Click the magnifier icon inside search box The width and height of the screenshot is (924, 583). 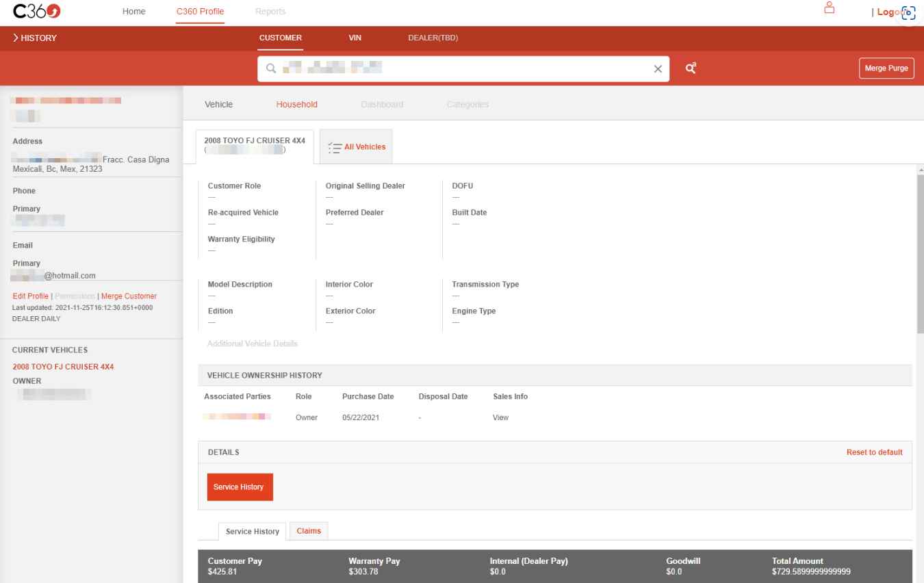coord(271,68)
